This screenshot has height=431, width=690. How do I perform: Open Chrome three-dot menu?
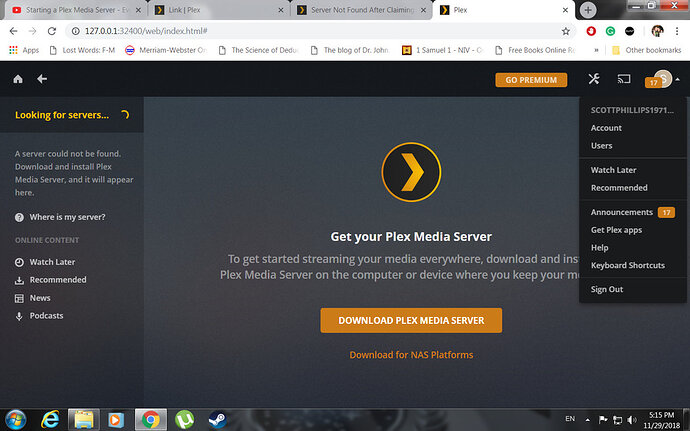[677, 31]
